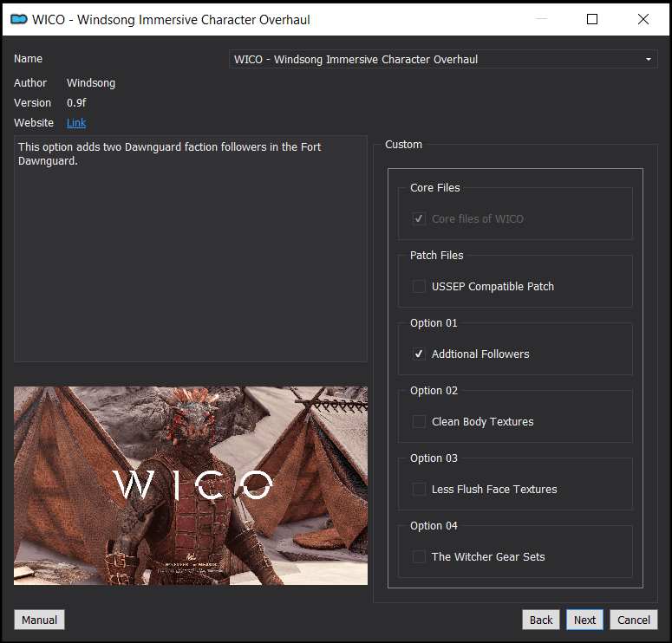This screenshot has height=643, width=672.
Task: Click the 'Option 02' group label
Action: [434, 391]
